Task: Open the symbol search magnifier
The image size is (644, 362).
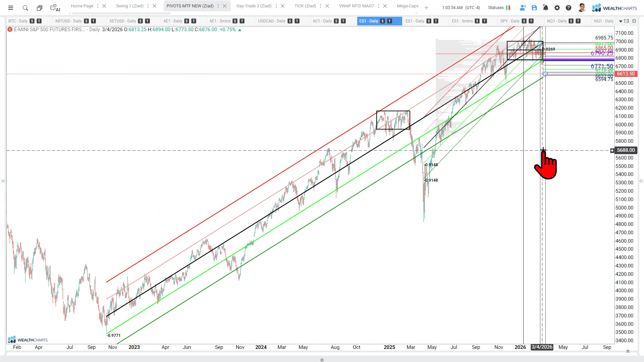Action: 25,8
